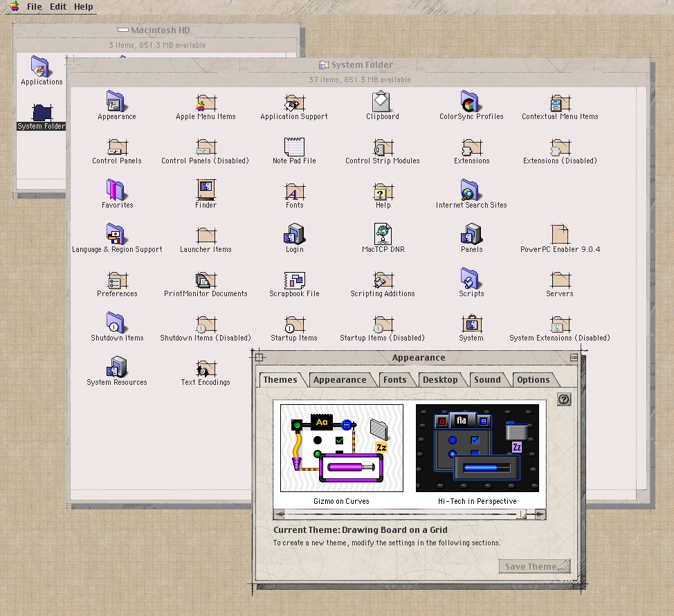Open the Preferences folder
The width and height of the screenshot is (674, 616).
[118, 280]
